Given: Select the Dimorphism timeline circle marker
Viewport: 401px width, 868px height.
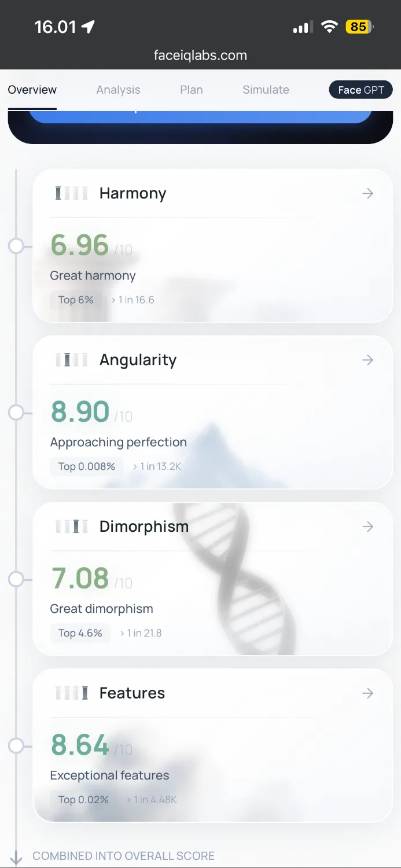Looking at the screenshot, I should pos(16,579).
